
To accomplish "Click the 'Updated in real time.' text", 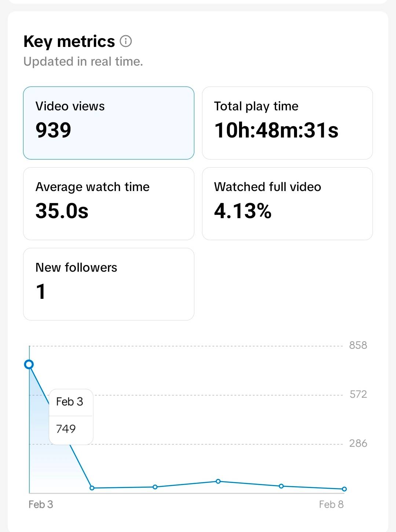I will tap(83, 62).
